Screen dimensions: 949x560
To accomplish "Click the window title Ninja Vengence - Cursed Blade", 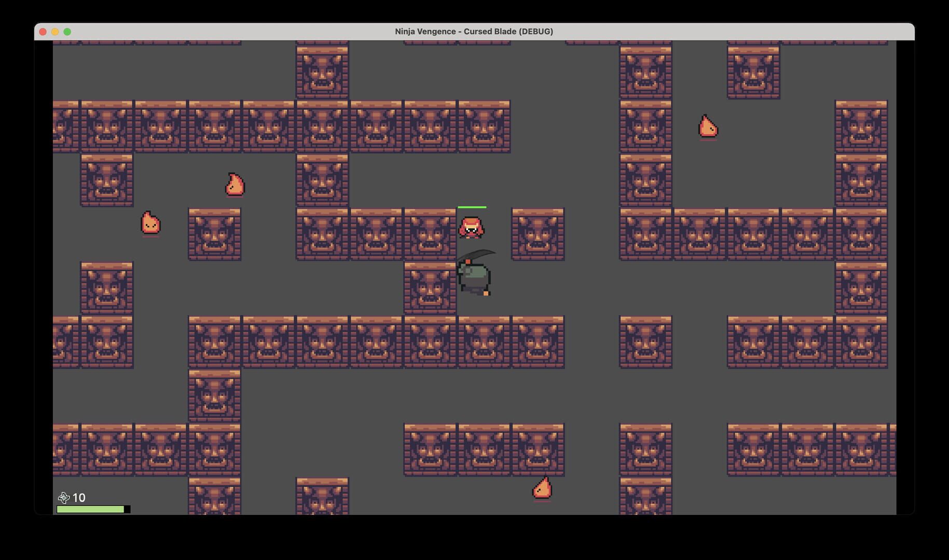I will 474,31.
